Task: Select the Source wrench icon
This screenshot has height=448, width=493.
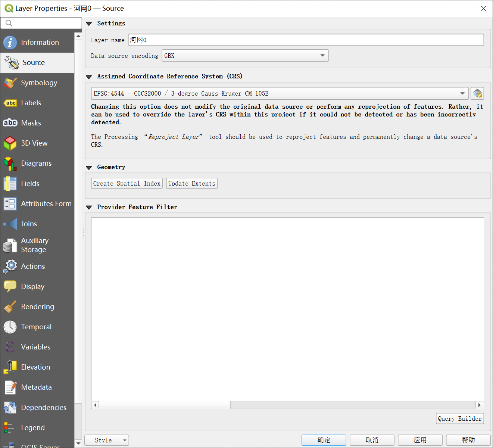Action: click(12, 63)
